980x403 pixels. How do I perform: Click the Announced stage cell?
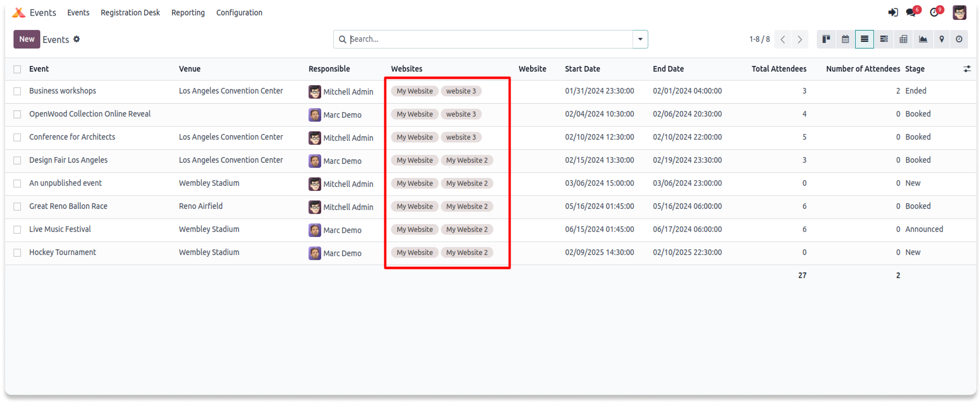(924, 229)
